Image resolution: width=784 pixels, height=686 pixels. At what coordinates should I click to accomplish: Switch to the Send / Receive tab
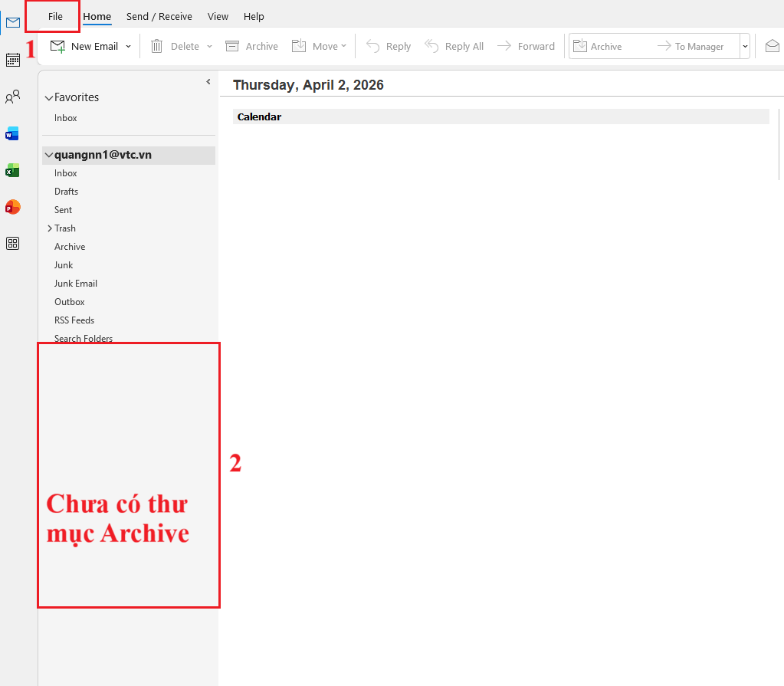(x=159, y=17)
